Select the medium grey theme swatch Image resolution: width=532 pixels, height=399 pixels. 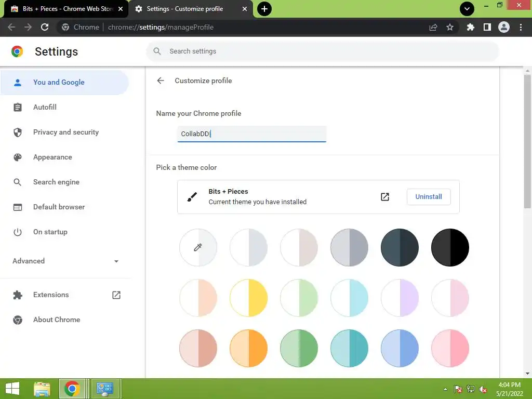pos(350,247)
